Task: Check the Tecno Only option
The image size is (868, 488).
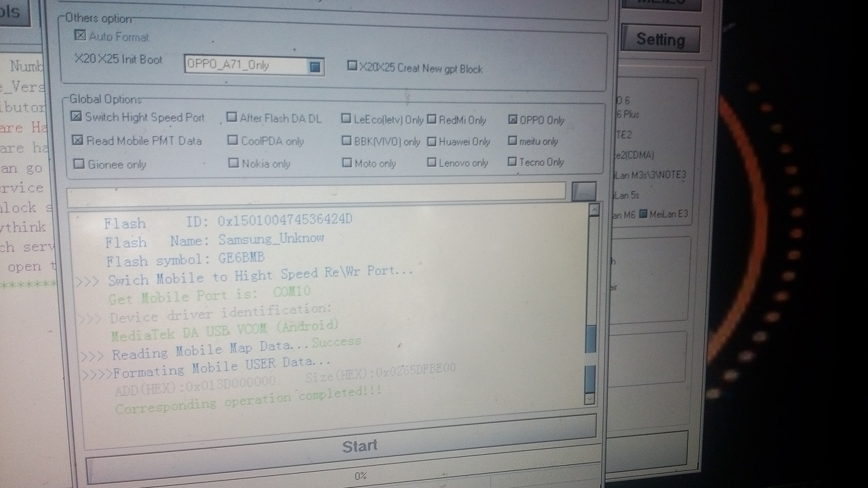Action: (513, 162)
